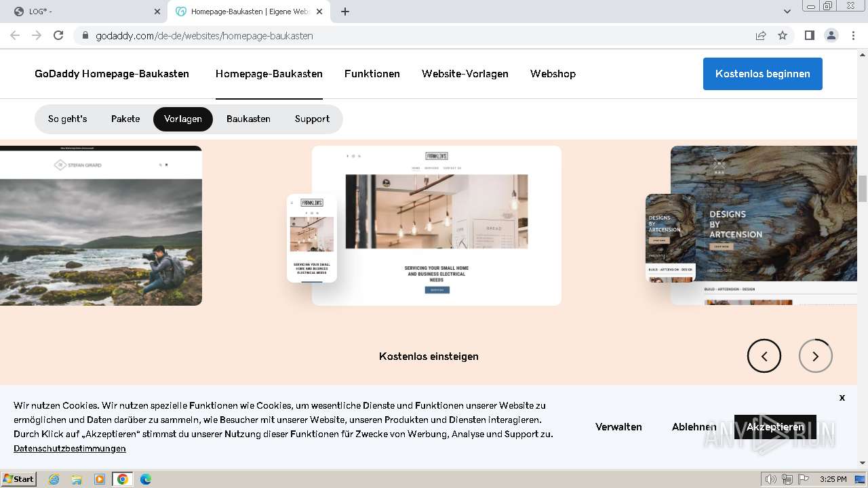
Task: Expand the tab search chevron
Action: [787, 12]
